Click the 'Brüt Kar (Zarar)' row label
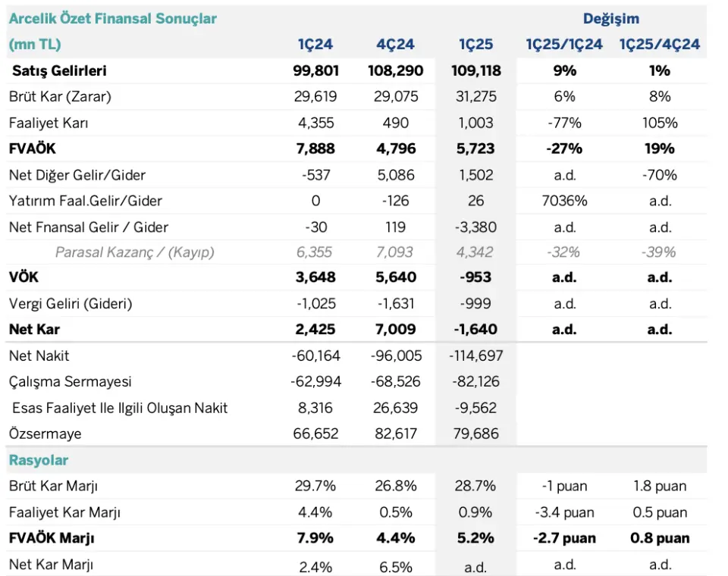Viewport: 728px width, 576px height. click(x=61, y=96)
